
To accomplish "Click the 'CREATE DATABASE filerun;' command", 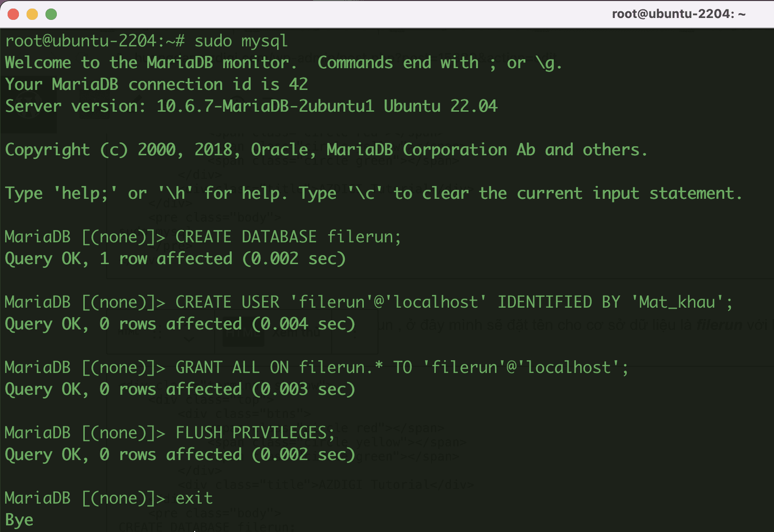I will (288, 237).
